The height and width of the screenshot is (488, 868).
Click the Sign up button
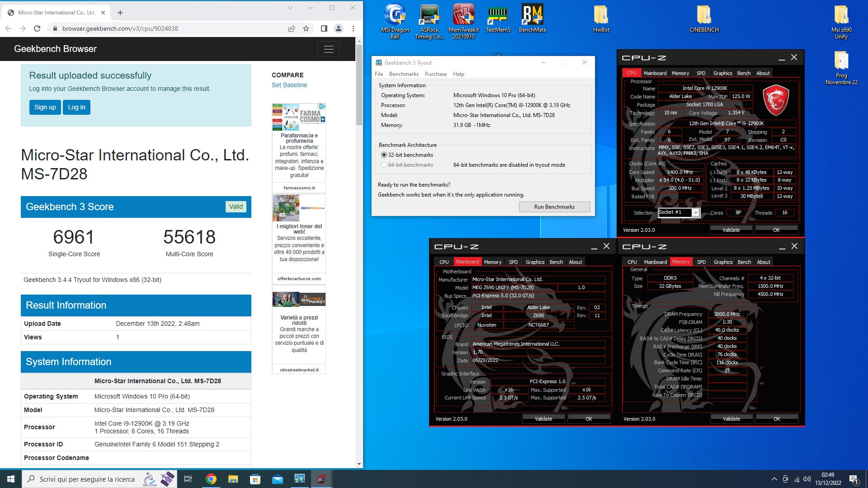[45, 107]
